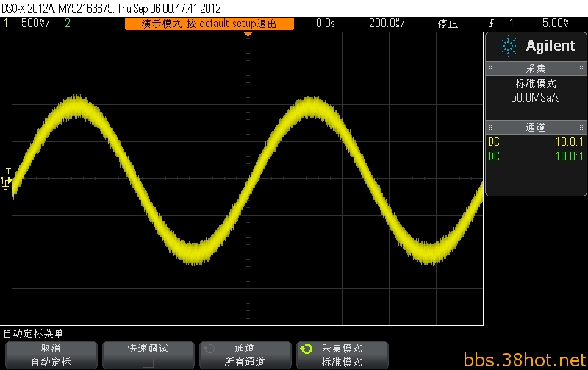Click the Agilent logo starburst icon

pyautogui.click(x=508, y=46)
